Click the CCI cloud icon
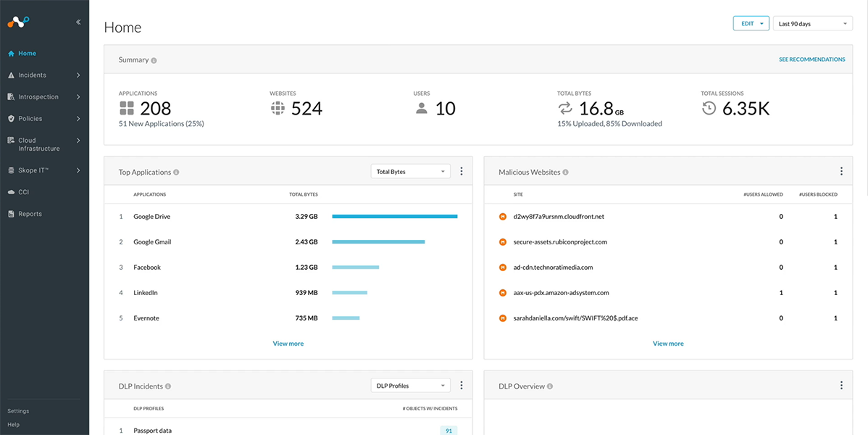 tap(11, 192)
